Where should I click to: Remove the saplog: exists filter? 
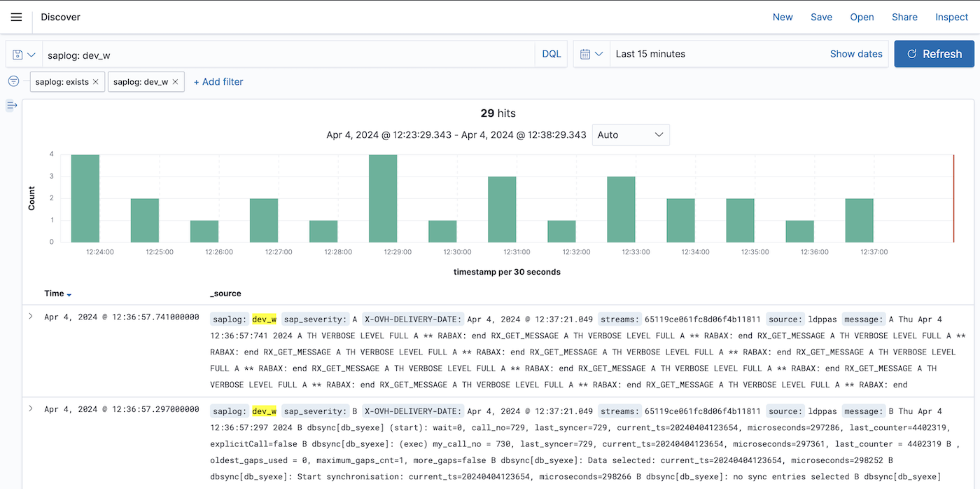point(96,82)
